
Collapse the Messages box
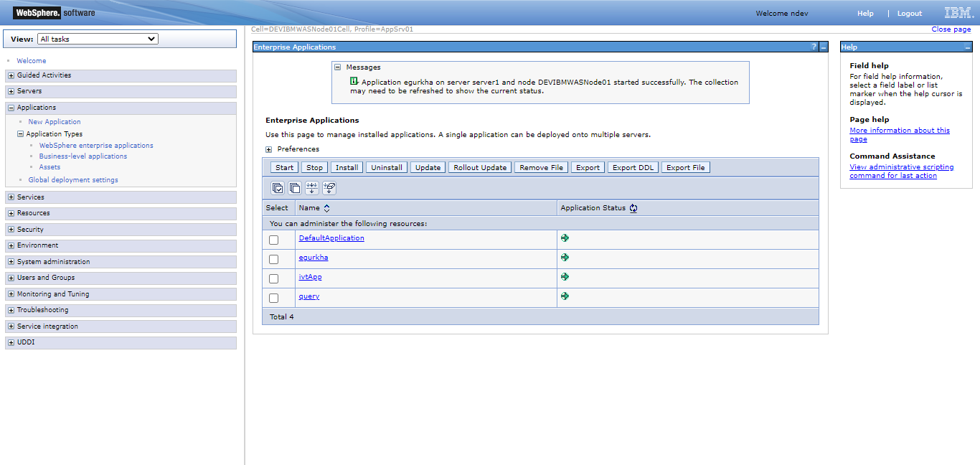(x=337, y=67)
